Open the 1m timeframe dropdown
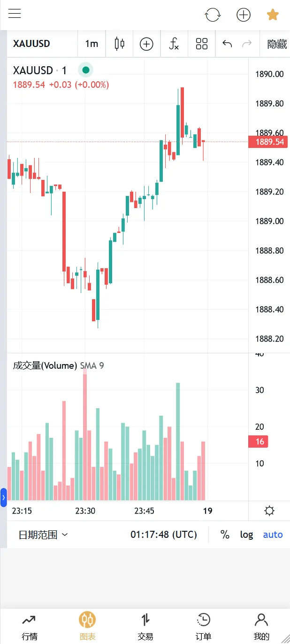The width and height of the screenshot is (290, 644). (x=92, y=44)
